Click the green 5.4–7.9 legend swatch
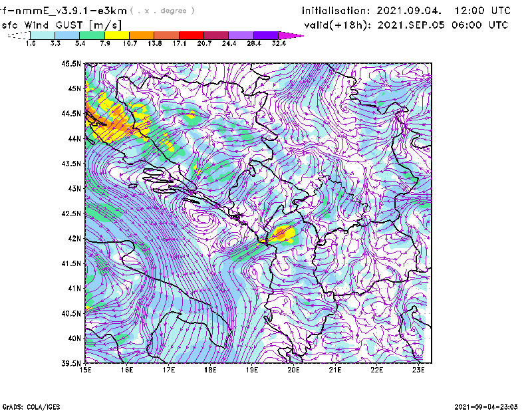This screenshot has height=411, width=532. click(92, 35)
